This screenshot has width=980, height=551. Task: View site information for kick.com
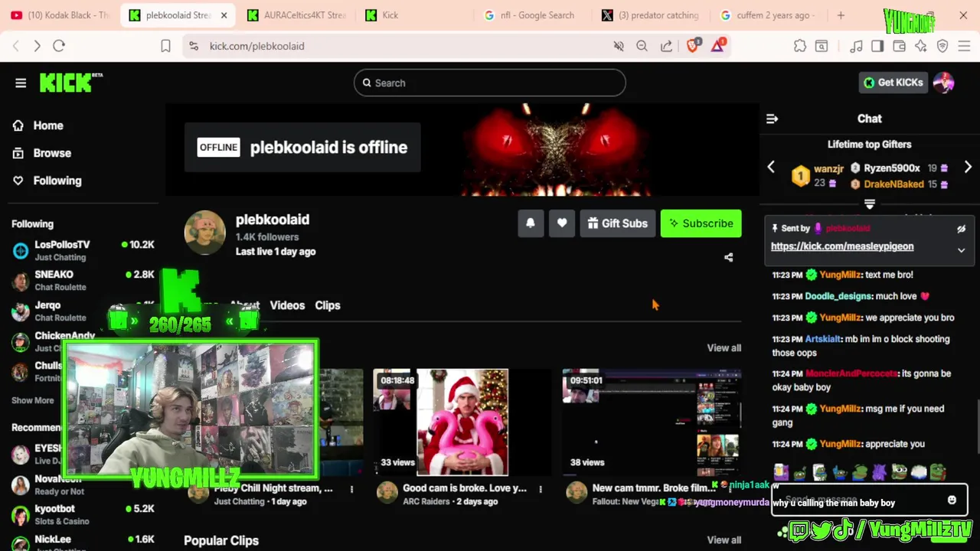pos(194,46)
